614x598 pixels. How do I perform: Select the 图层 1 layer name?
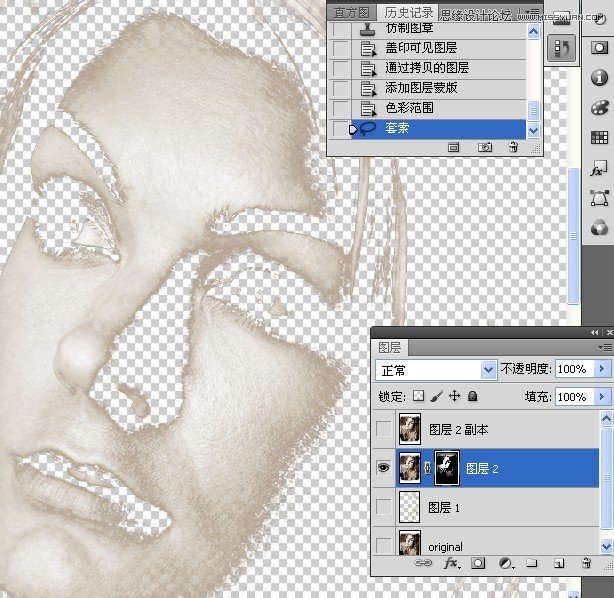point(444,508)
